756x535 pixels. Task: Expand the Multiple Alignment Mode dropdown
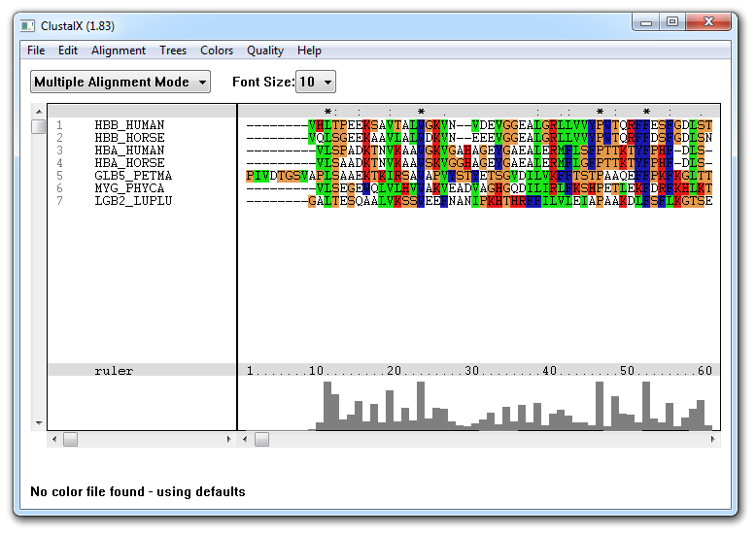click(x=120, y=83)
